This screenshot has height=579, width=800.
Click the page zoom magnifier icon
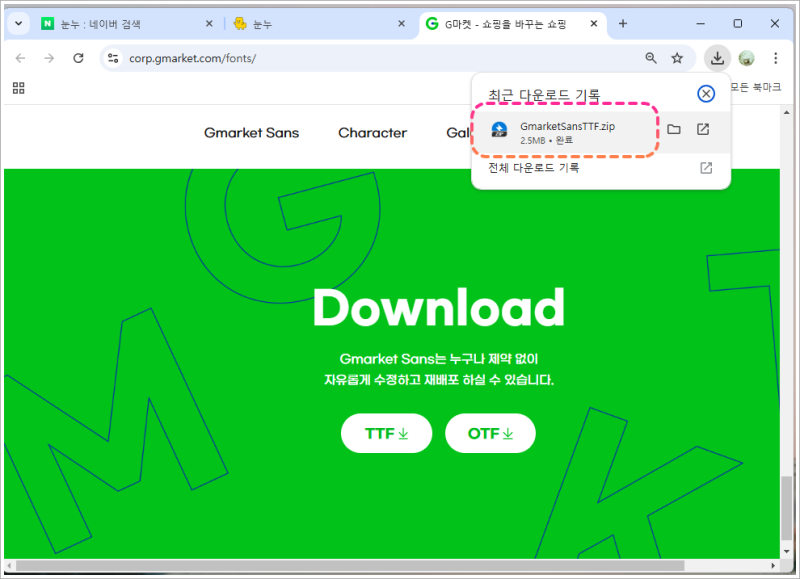tap(651, 58)
